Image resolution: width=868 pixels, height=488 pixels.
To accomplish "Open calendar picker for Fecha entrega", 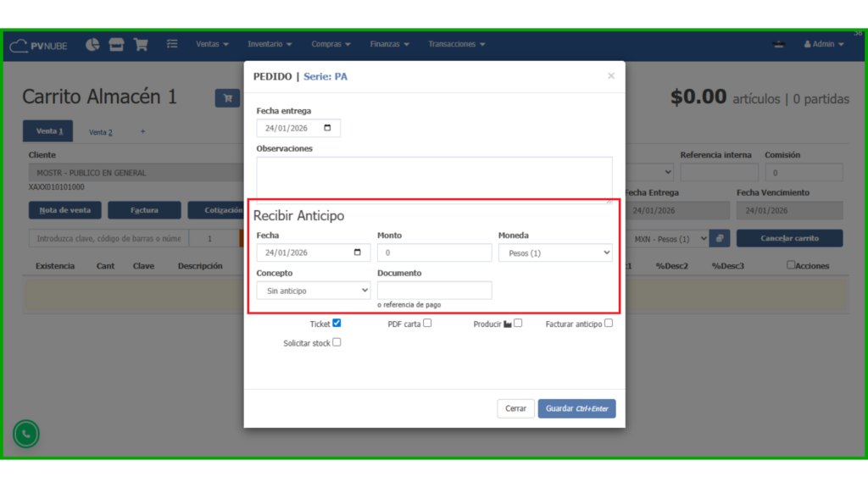I will (328, 129).
